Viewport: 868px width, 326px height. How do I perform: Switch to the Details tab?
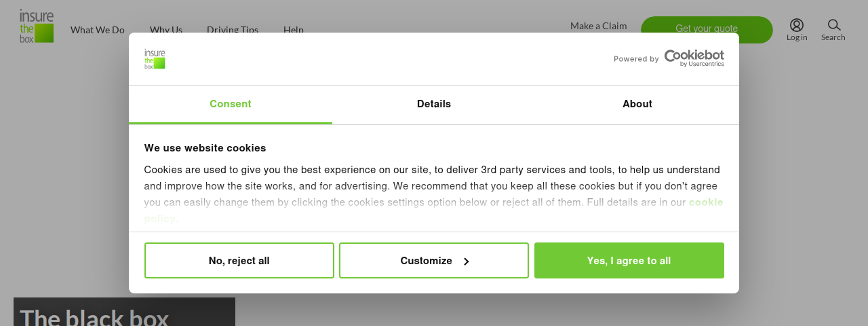[434, 105]
